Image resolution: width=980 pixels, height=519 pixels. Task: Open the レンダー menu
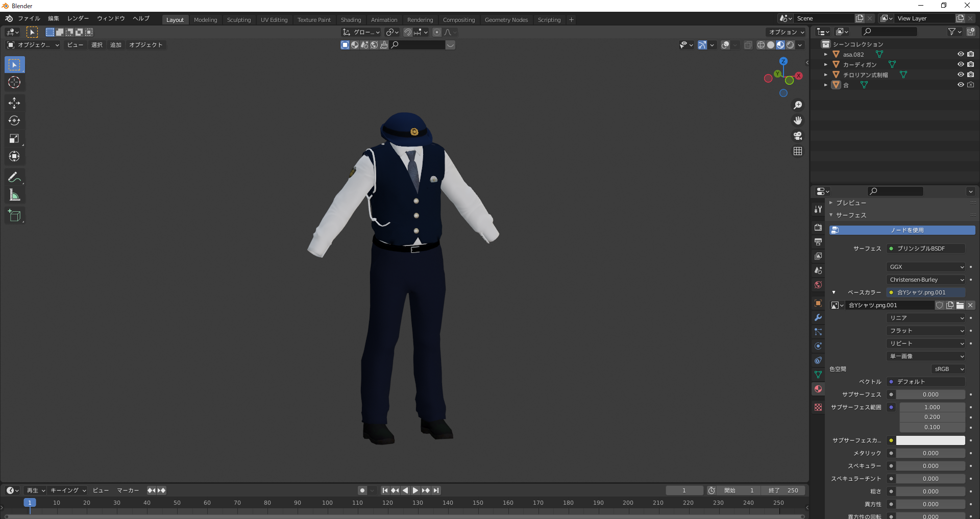tap(78, 18)
